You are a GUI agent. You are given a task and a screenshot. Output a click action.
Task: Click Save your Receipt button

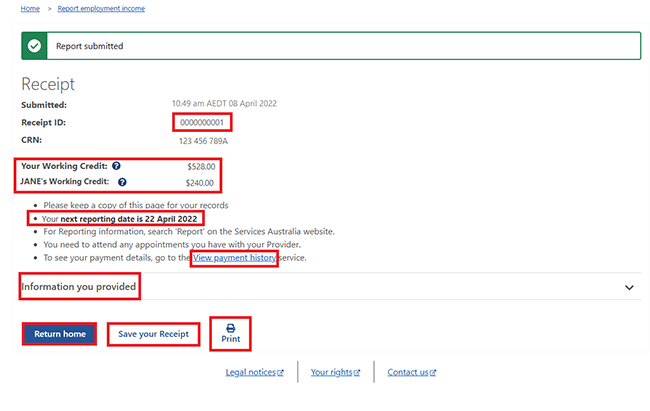coord(153,334)
